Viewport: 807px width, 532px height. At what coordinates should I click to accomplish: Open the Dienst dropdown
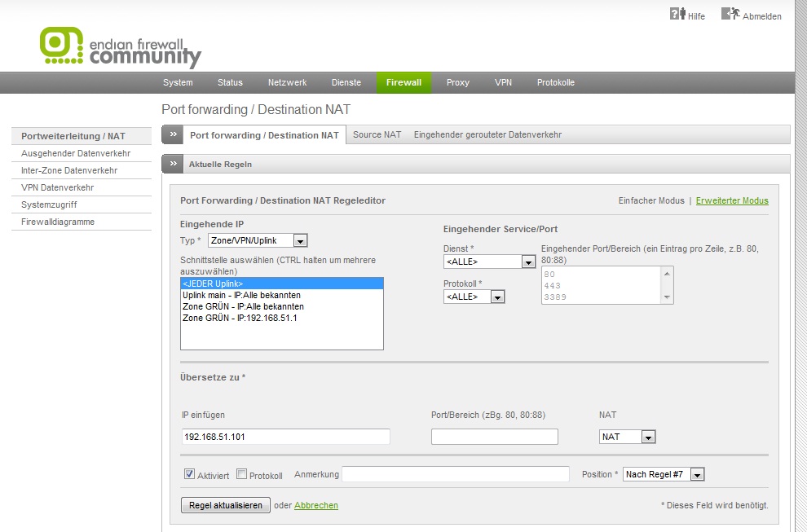[489, 262]
